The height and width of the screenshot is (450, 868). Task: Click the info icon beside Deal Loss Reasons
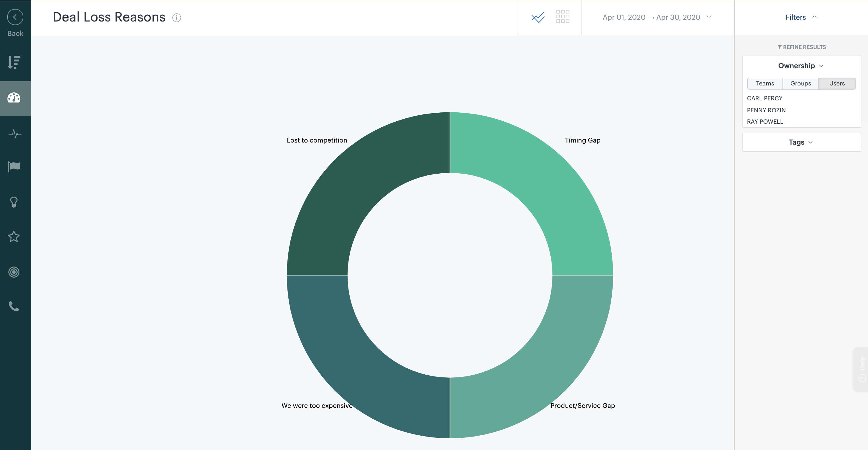pos(176,18)
